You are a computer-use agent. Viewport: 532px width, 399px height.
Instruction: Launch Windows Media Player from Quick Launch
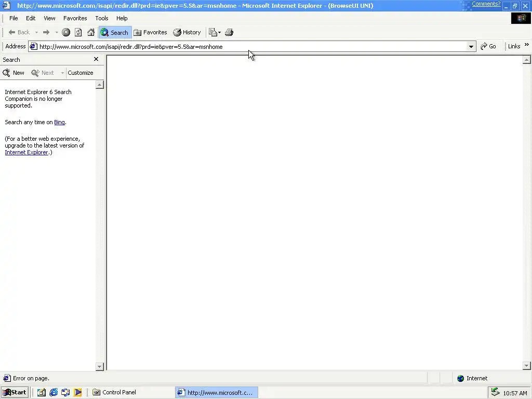[78, 393]
